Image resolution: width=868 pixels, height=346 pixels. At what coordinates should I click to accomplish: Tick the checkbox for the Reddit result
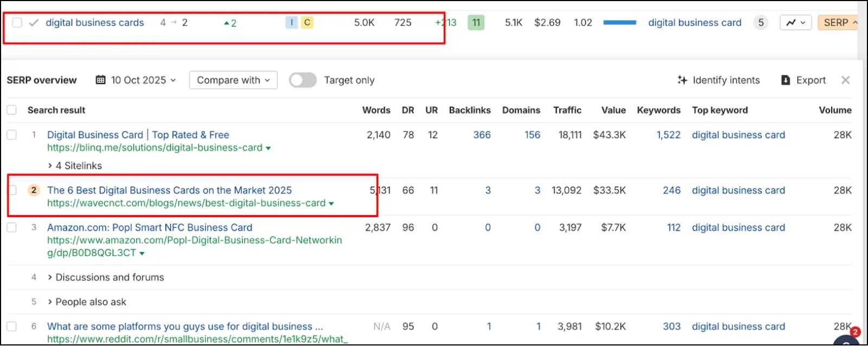11,326
